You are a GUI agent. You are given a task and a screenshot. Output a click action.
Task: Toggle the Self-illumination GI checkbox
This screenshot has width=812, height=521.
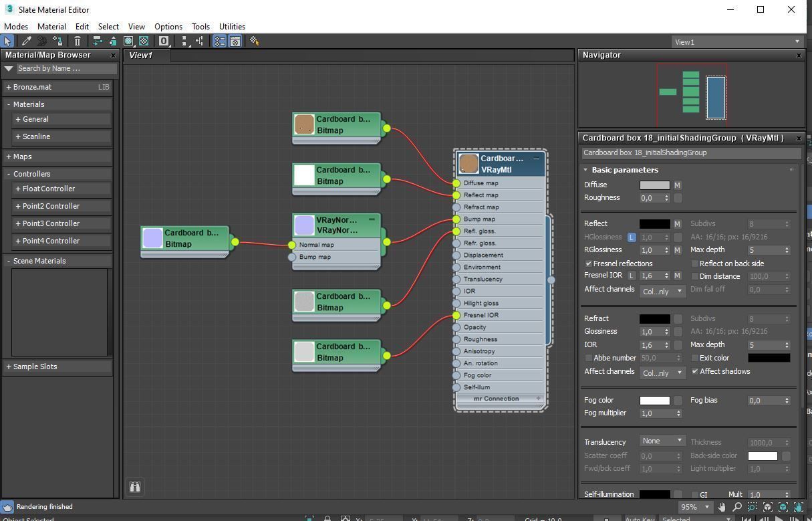tap(694, 495)
